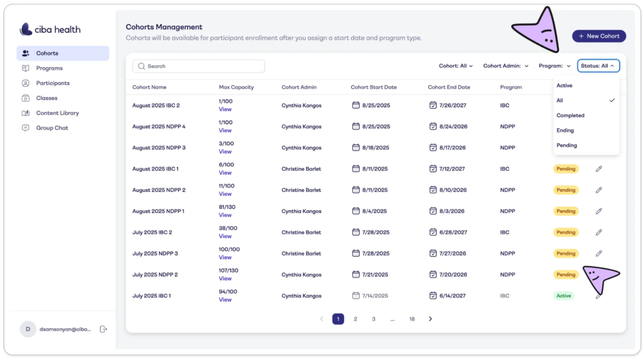Open Classes in the sidebar
This screenshot has height=358, width=644.
pos(63,98)
